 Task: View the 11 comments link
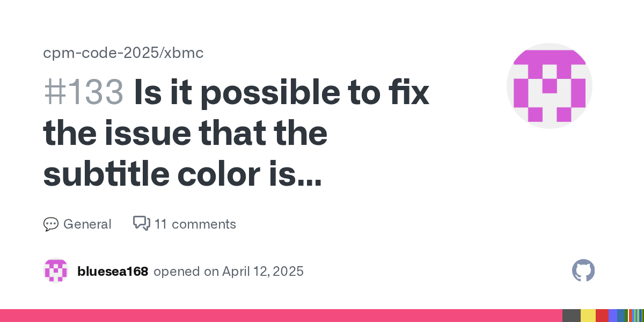tap(195, 224)
